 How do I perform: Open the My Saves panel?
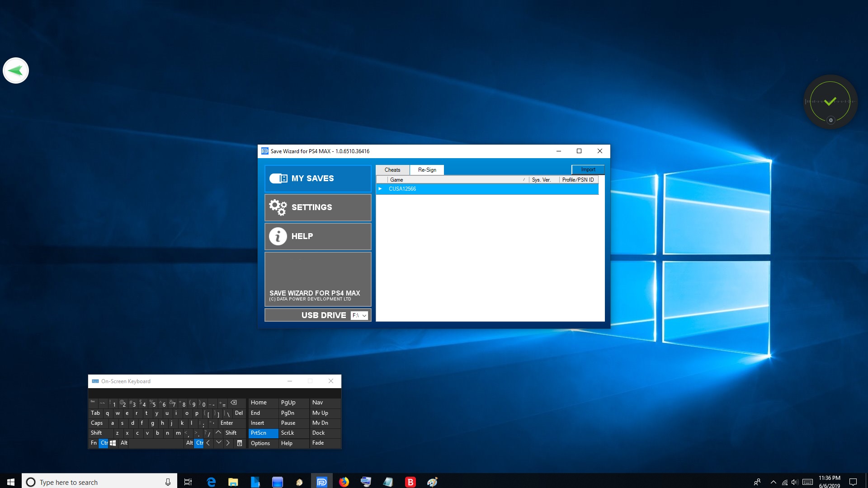point(318,178)
